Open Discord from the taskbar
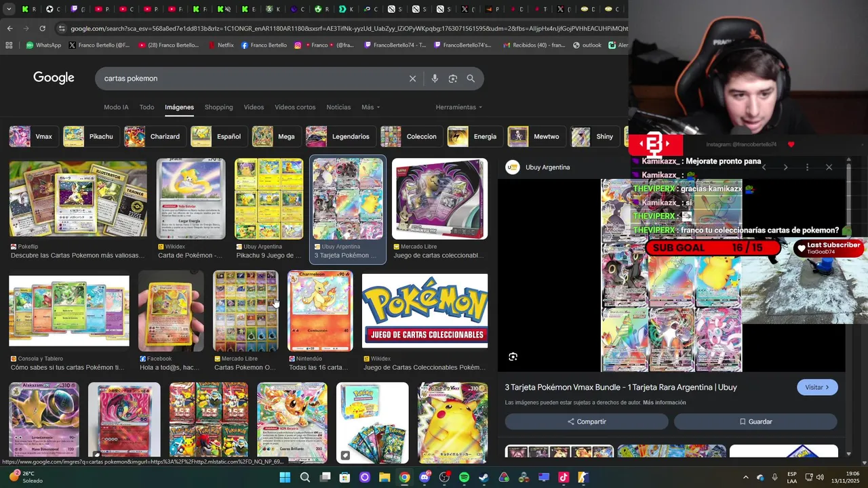Image resolution: width=868 pixels, height=488 pixels. (x=425, y=477)
